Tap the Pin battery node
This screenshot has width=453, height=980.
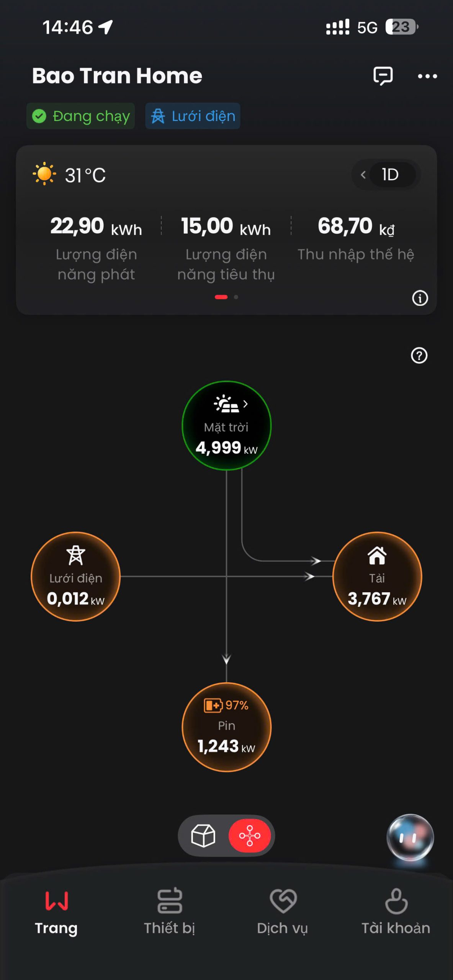(226, 727)
